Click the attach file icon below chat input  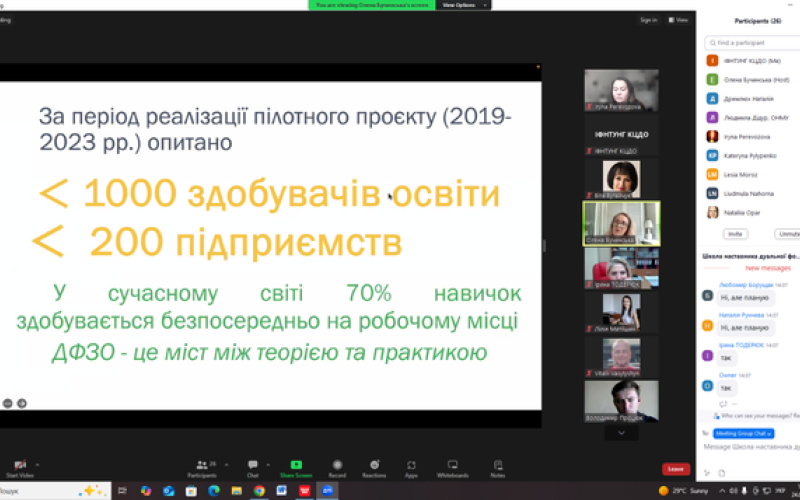(x=721, y=473)
